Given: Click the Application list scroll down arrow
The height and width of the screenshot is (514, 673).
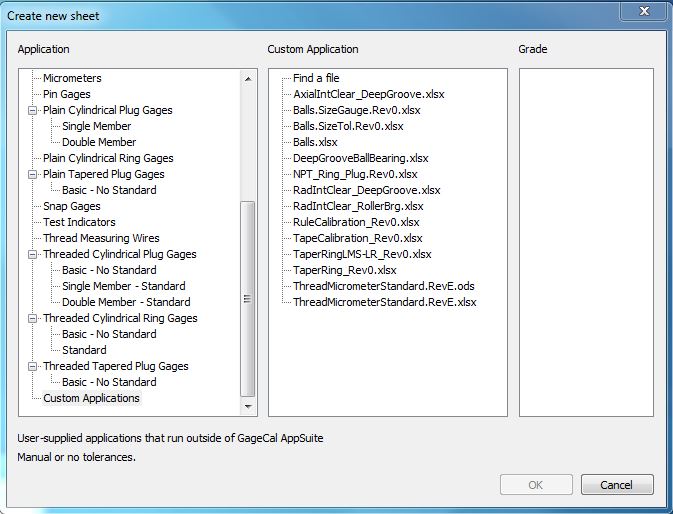Looking at the screenshot, I should click(x=248, y=406).
